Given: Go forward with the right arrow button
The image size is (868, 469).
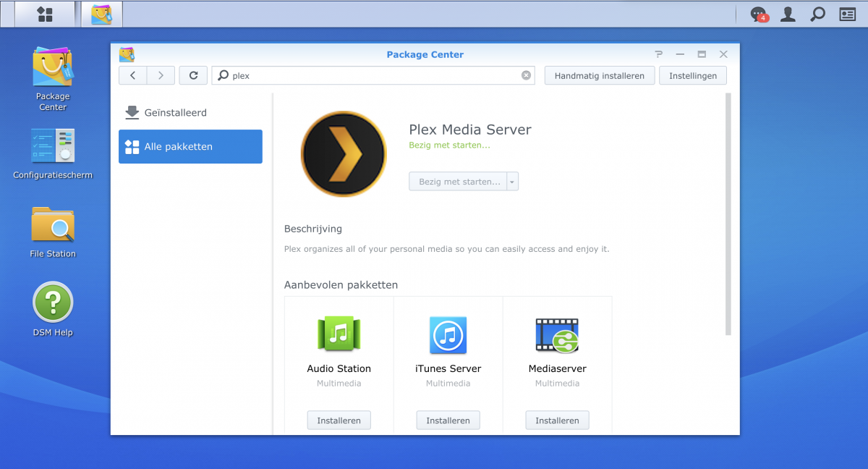Looking at the screenshot, I should (x=161, y=75).
